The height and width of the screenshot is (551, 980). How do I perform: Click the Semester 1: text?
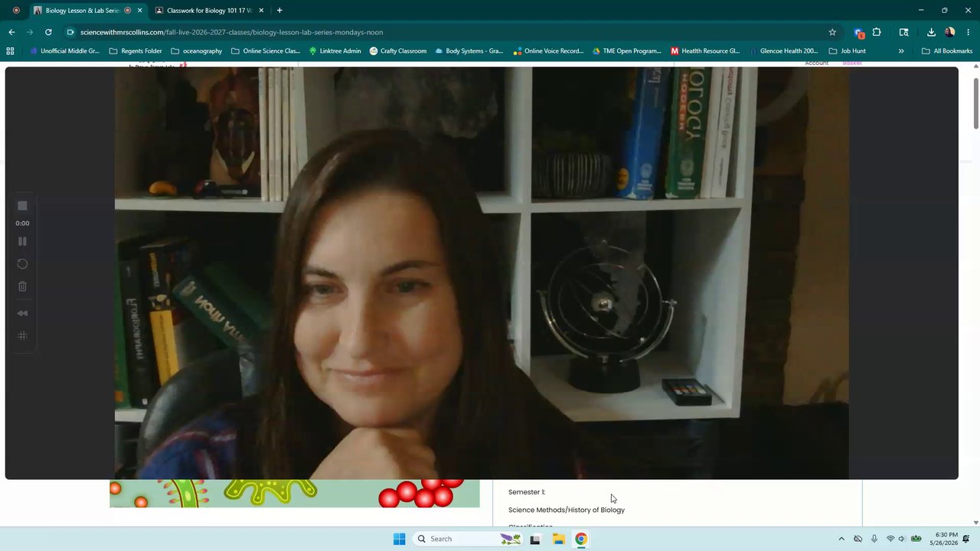(527, 492)
